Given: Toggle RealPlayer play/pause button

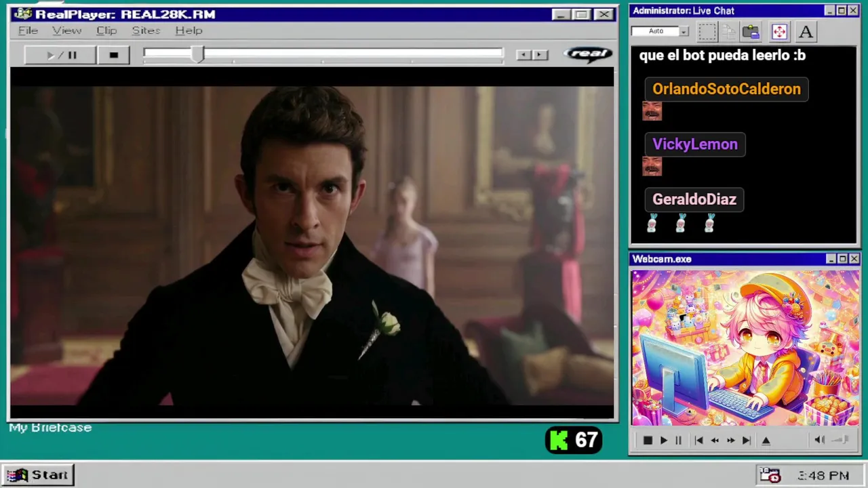Looking at the screenshot, I should [60, 55].
